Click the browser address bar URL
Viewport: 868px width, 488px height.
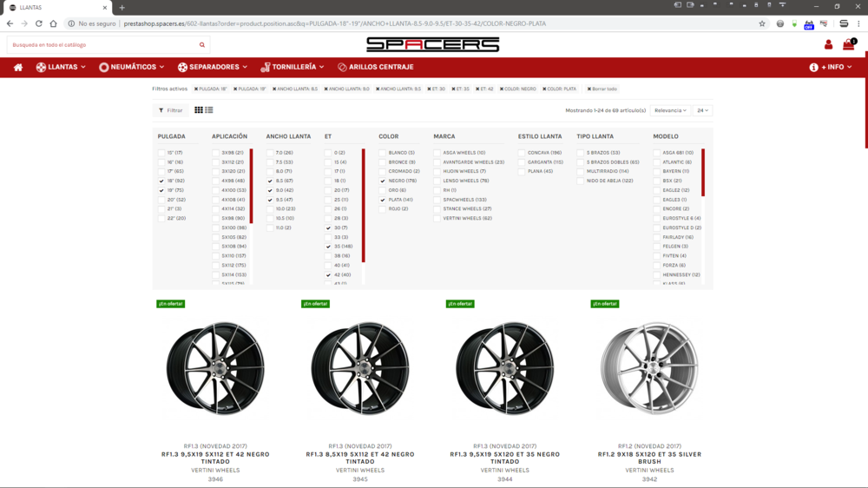coord(334,23)
